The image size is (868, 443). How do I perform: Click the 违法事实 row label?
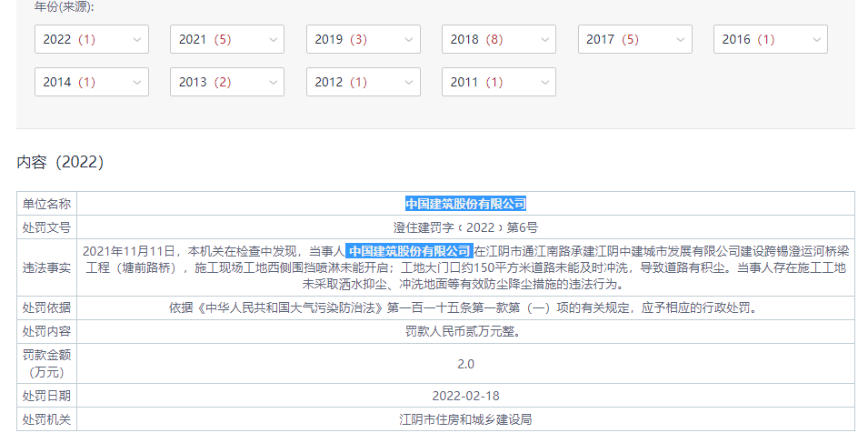point(46,268)
